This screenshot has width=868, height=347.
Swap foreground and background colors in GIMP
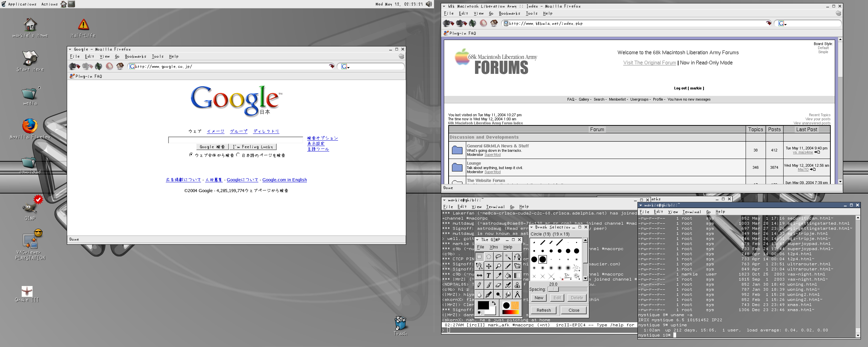coord(494,303)
